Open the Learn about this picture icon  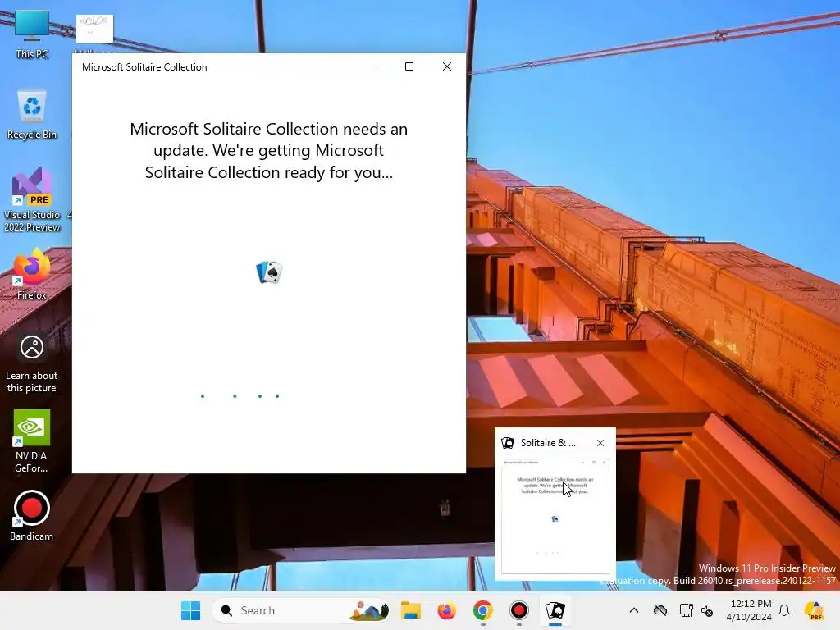(x=32, y=363)
